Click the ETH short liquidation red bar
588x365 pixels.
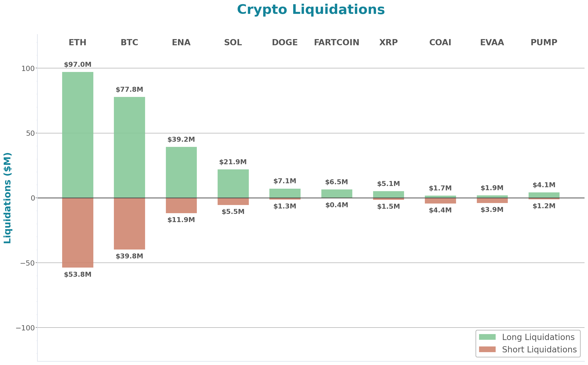tap(77, 232)
